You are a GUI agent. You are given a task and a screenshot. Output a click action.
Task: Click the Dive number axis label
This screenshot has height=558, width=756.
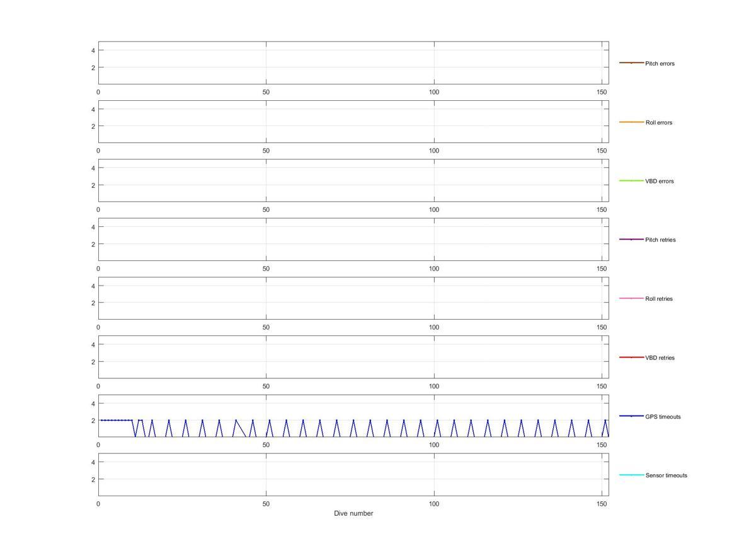[x=353, y=513]
